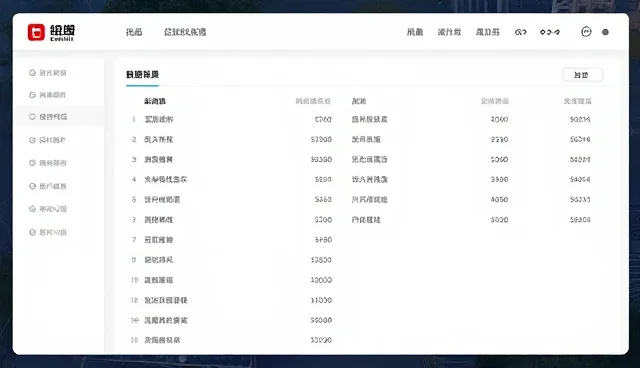Click row number 7 in left table
Screen dimensions: 640x368
[134, 239]
